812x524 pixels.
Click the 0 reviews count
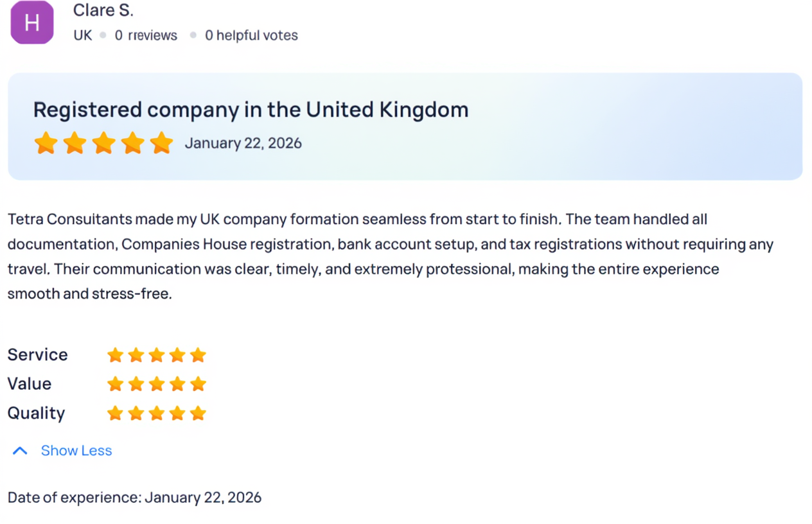pyautogui.click(x=146, y=36)
